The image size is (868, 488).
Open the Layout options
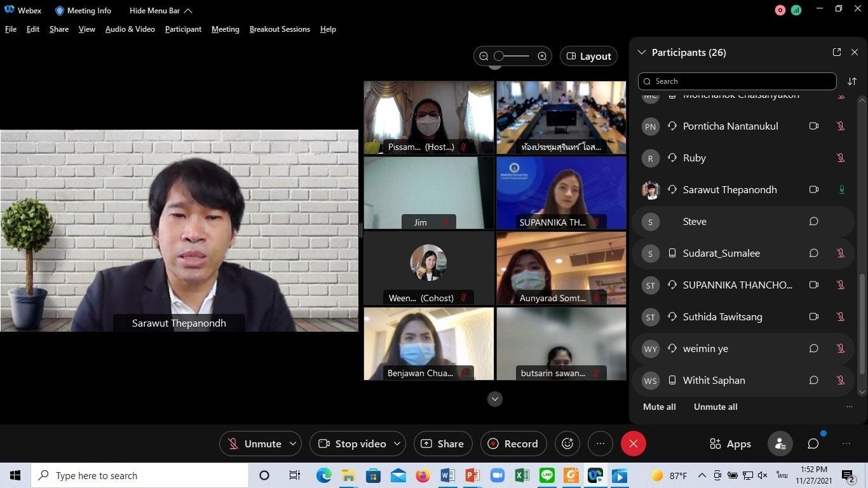pyautogui.click(x=588, y=56)
